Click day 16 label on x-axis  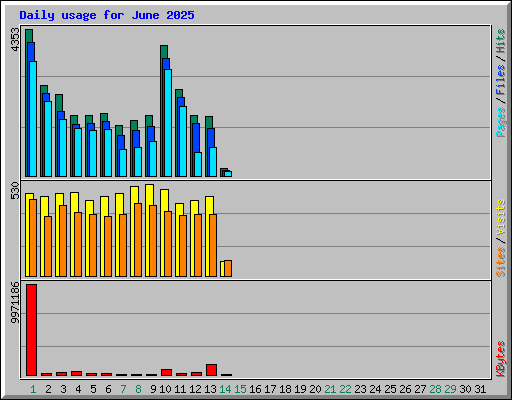pos(255,389)
